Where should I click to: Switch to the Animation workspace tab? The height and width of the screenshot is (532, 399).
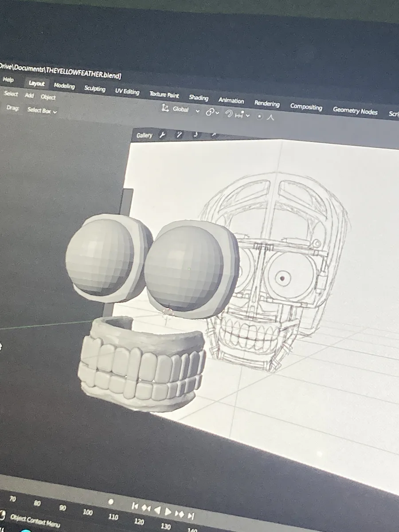(x=231, y=101)
